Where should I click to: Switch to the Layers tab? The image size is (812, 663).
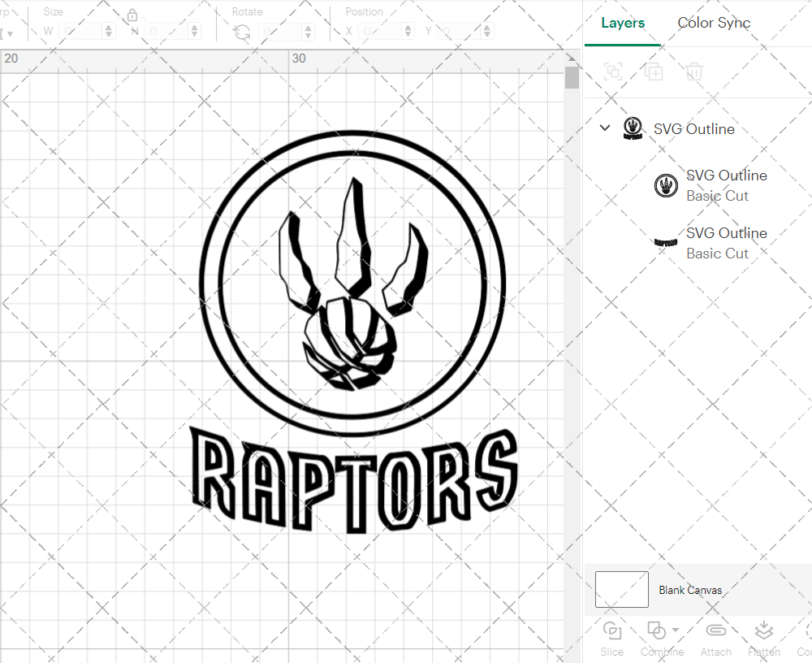[622, 23]
